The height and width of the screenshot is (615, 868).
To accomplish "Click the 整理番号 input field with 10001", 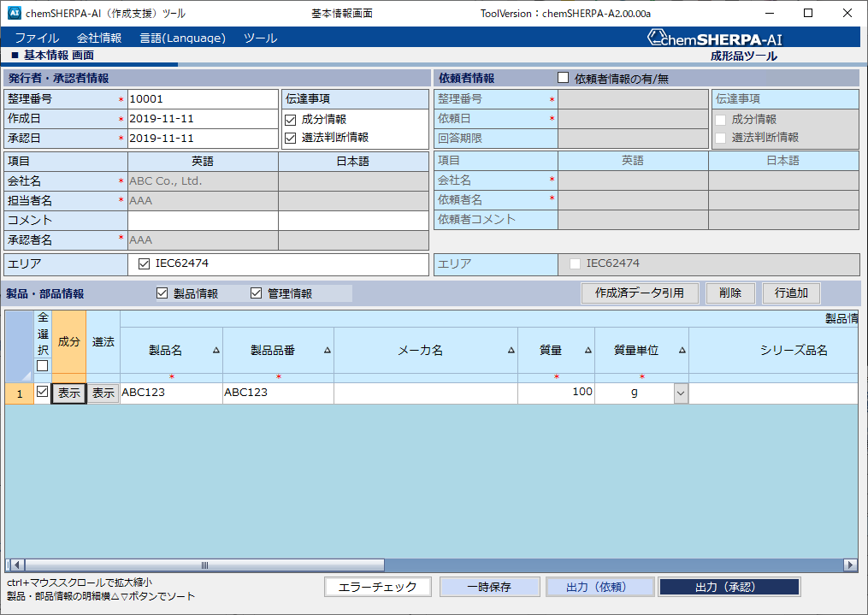I will click(x=203, y=99).
